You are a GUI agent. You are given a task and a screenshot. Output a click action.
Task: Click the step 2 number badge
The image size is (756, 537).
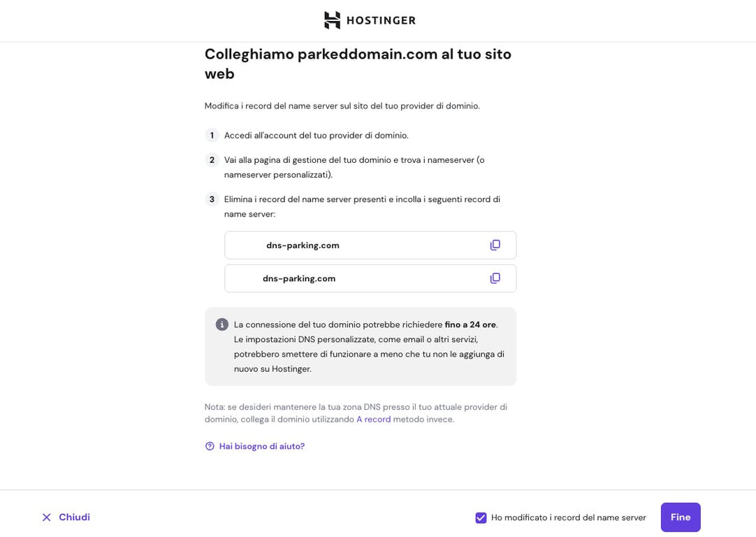(x=211, y=159)
